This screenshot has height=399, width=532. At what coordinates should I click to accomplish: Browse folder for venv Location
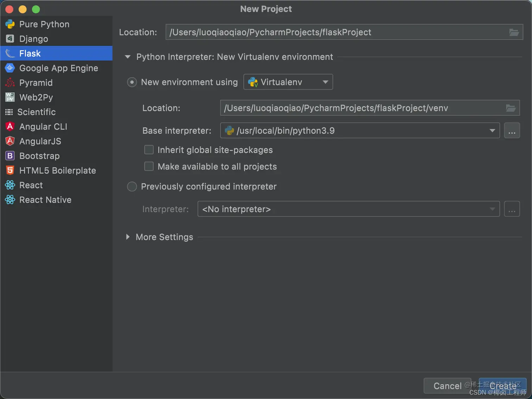511,108
